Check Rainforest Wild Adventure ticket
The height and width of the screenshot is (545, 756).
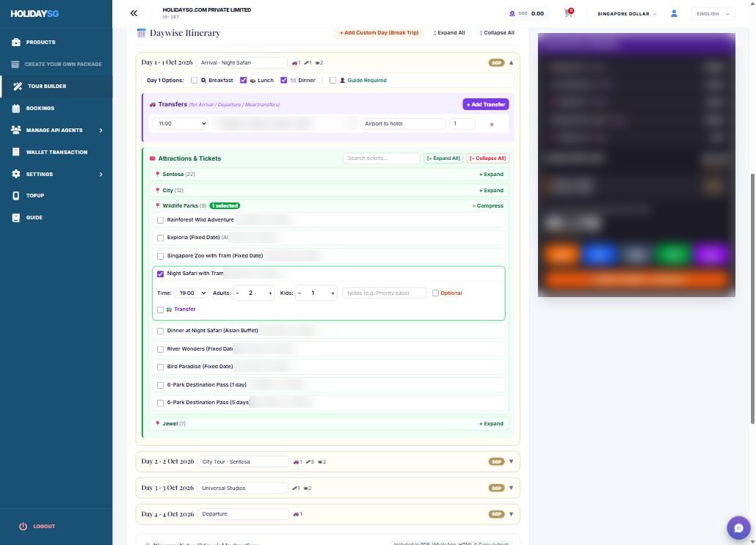[x=161, y=220]
